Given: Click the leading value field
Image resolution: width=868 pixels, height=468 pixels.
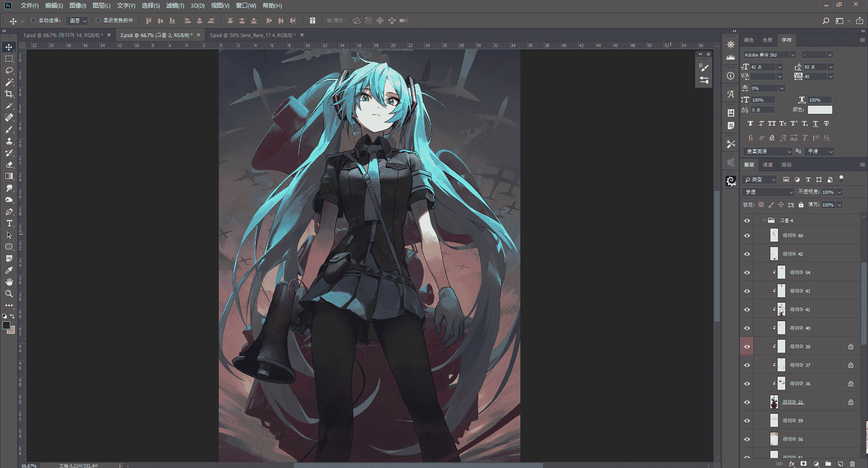Looking at the screenshot, I should (815, 67).
